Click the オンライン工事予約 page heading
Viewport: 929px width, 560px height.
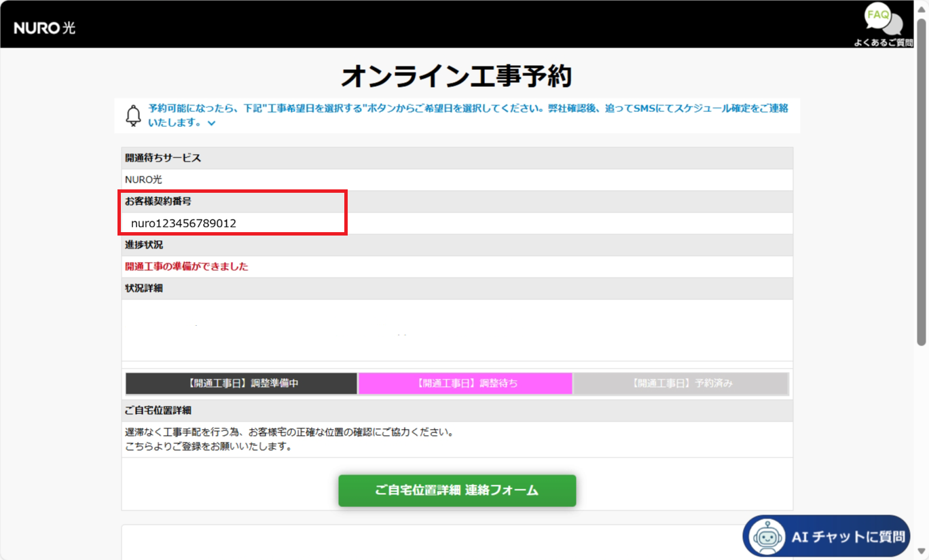click(456, 77)
